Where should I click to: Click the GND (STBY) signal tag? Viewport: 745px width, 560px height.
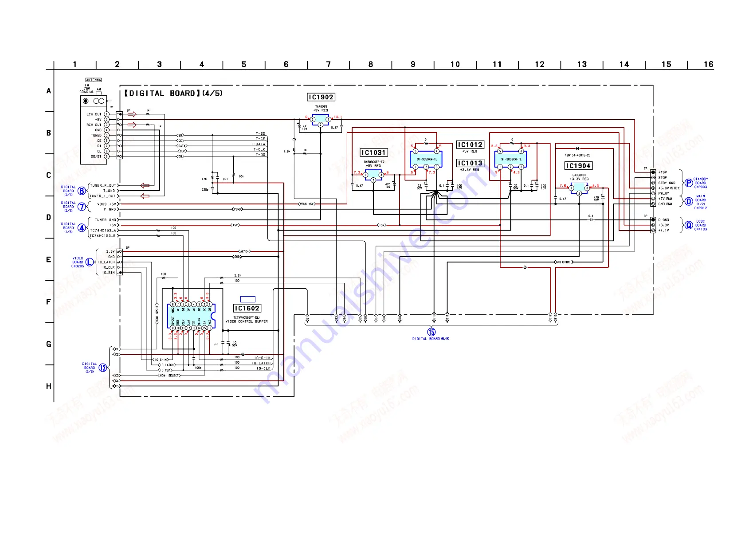(563, 262)
